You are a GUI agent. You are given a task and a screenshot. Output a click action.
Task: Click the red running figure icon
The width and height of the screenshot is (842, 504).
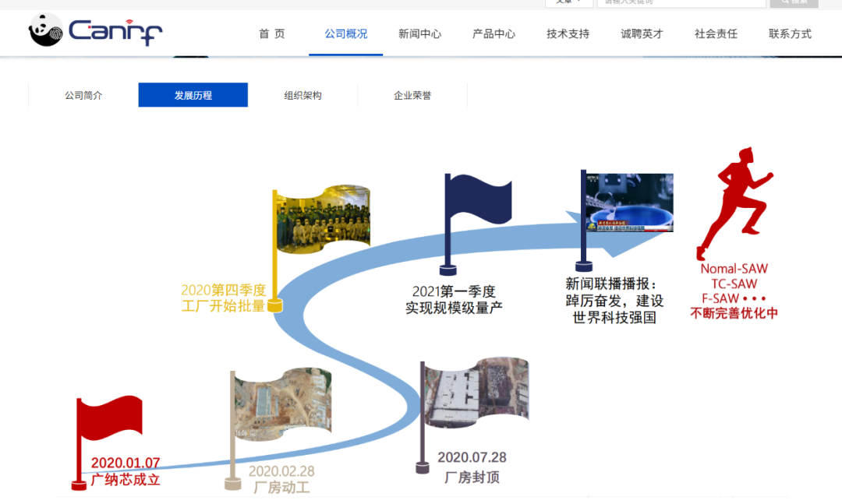(734, 203)
